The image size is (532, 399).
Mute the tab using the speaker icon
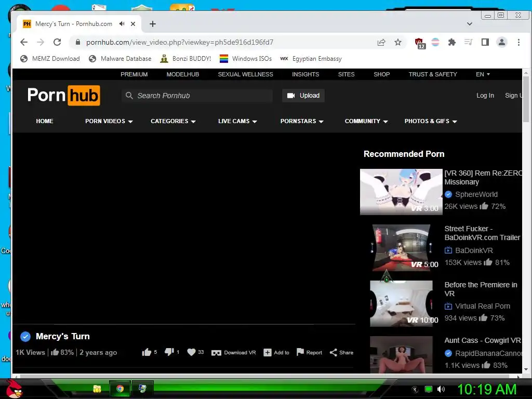coord(122,24)
